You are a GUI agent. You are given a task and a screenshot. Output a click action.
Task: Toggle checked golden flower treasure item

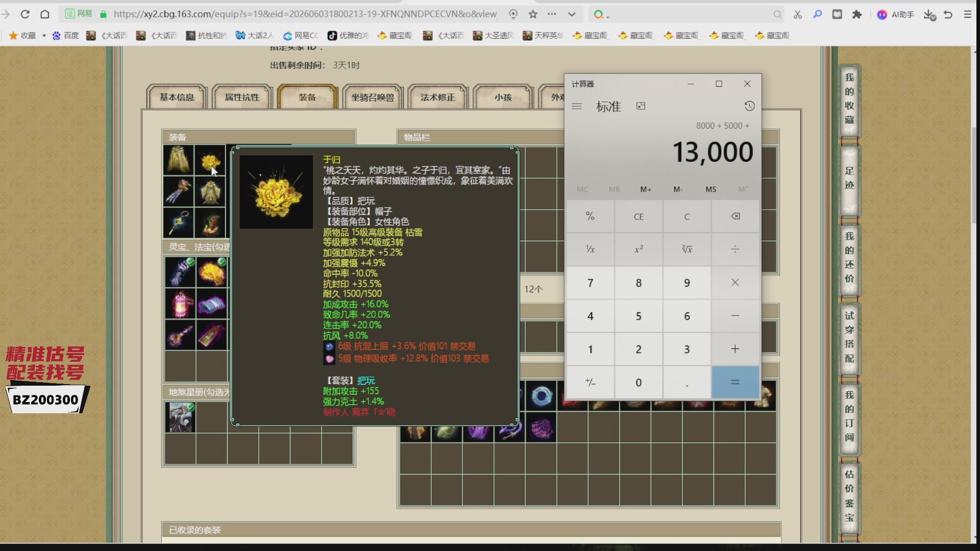click(x=212, y=271)
